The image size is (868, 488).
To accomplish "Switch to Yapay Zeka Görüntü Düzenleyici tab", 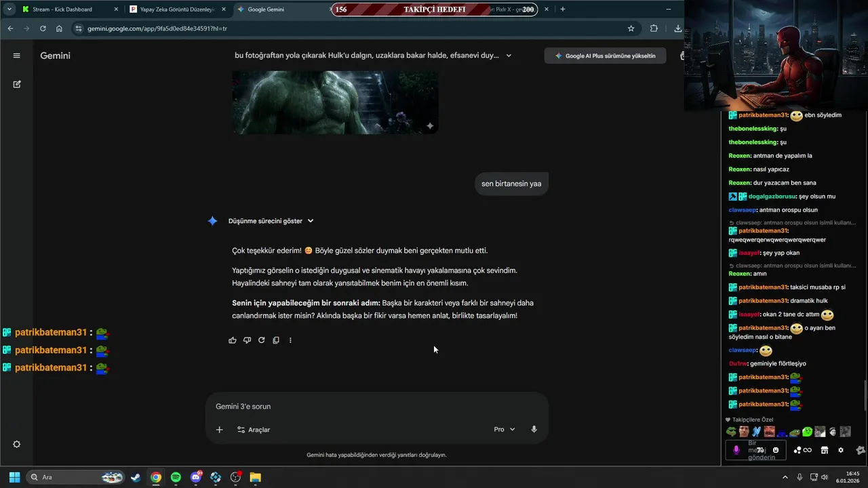I will (177, 9).
